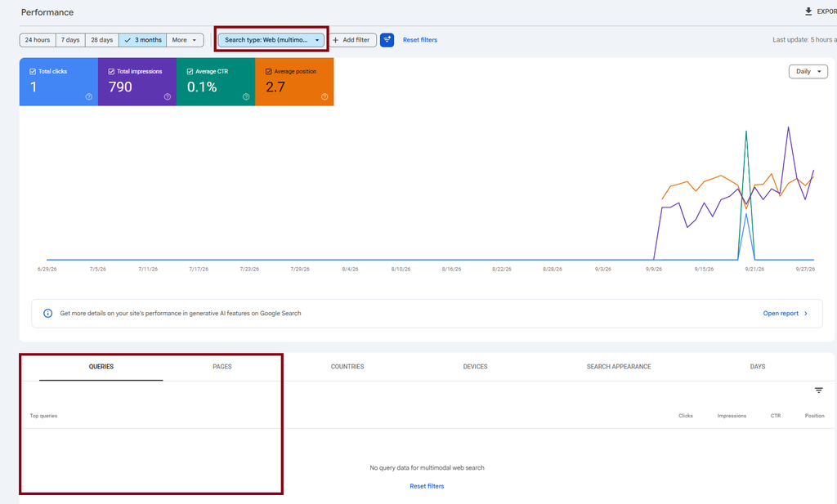Screen dimensions: 837x504
Task: Click the Add filter button
Action: pyautogui.click(x=352, y=40)
